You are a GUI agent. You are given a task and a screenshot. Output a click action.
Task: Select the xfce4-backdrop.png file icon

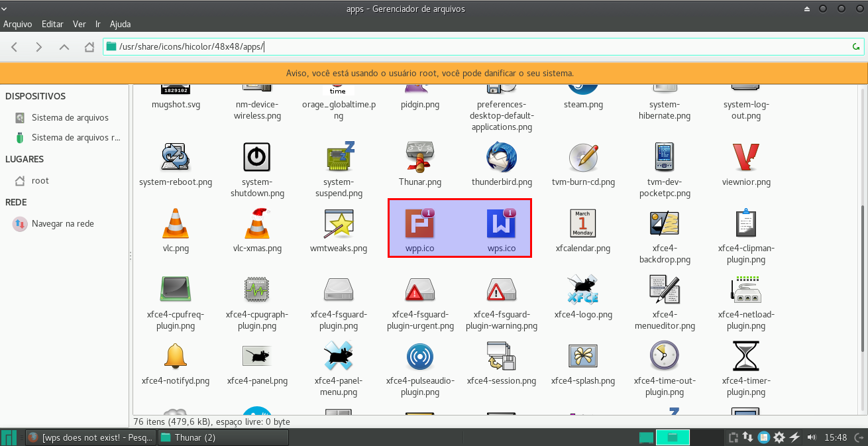pos(665,223)
